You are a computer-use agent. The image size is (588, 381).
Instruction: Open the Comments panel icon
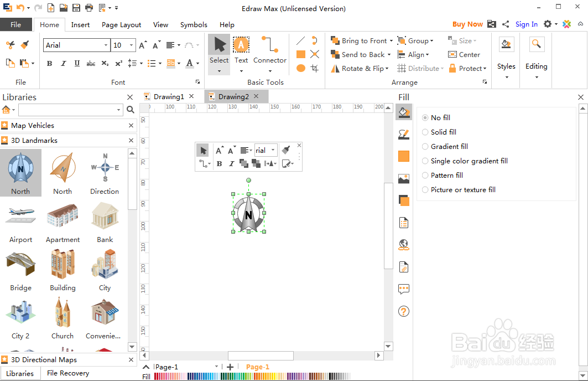[x=403, y=289]
